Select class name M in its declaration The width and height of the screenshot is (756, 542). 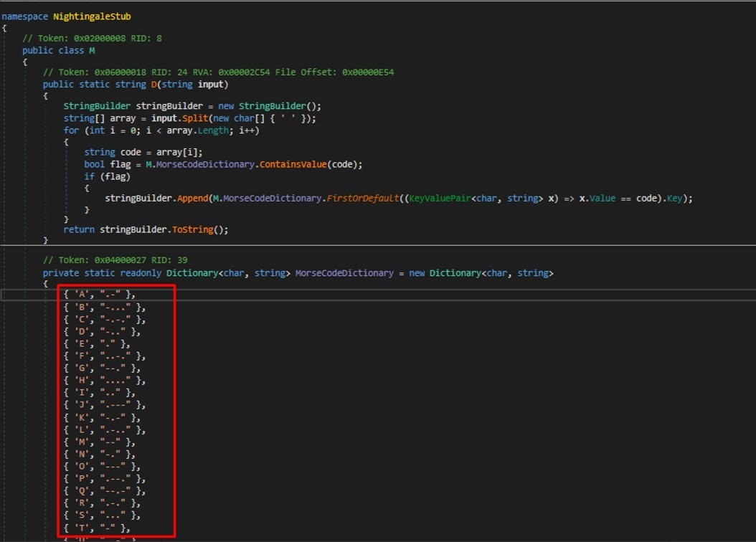92,50
